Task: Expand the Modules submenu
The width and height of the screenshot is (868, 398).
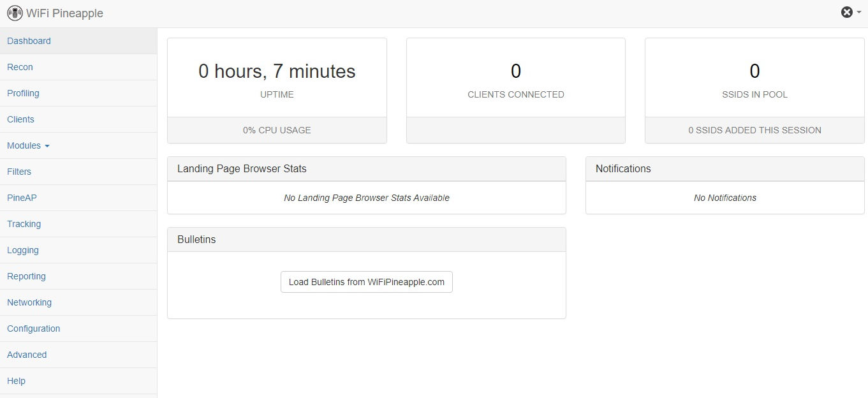Action: click(78, 145)
